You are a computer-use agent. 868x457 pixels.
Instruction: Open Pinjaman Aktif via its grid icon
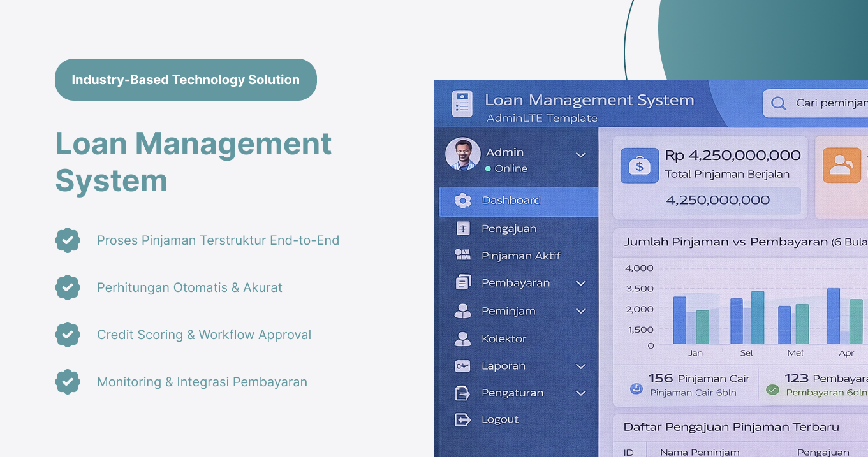coord(462,255)
